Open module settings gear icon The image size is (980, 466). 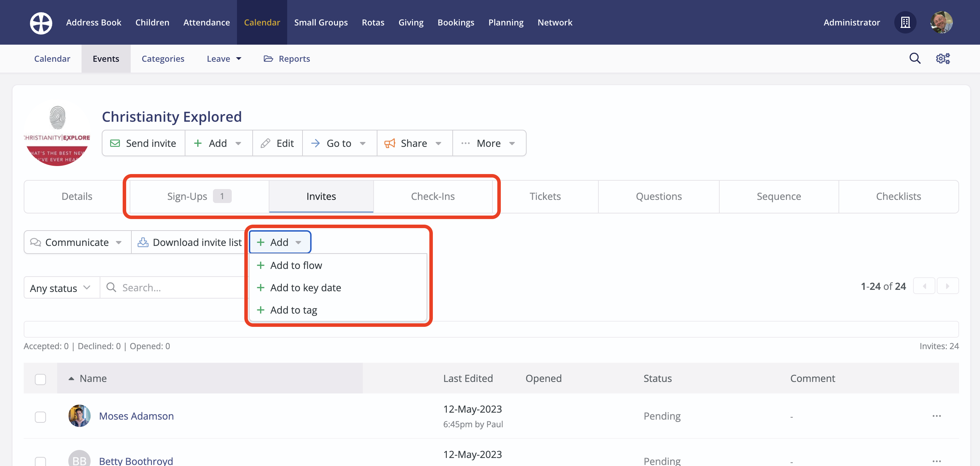(943, 59)
